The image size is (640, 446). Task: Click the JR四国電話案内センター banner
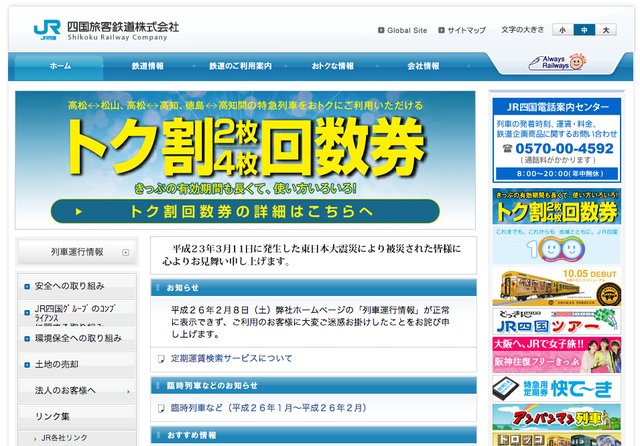click(557, 140)
